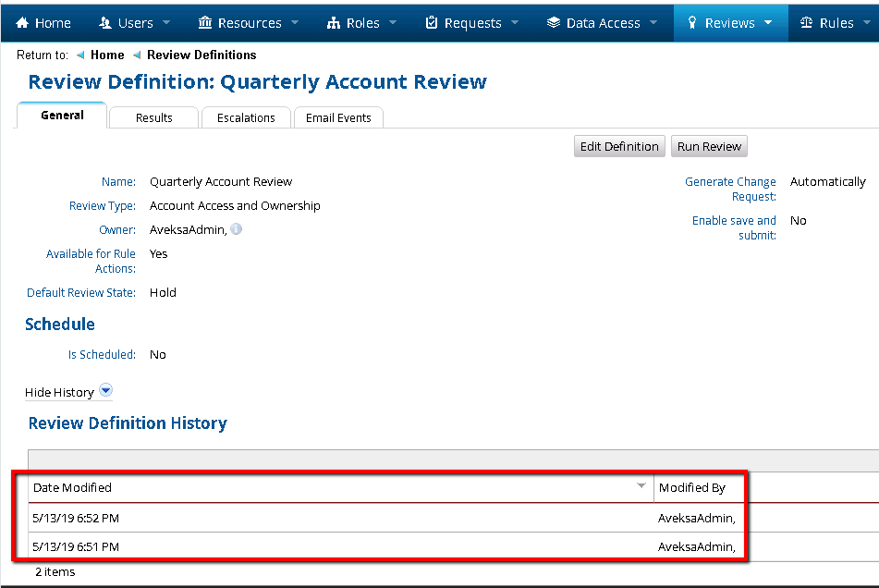Switch to the Results tab

(x=153, y=117)
